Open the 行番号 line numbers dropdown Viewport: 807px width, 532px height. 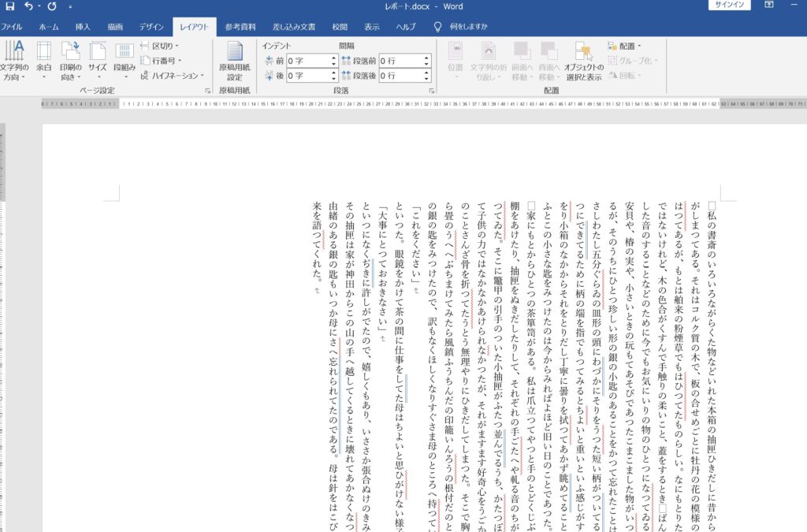161,61
